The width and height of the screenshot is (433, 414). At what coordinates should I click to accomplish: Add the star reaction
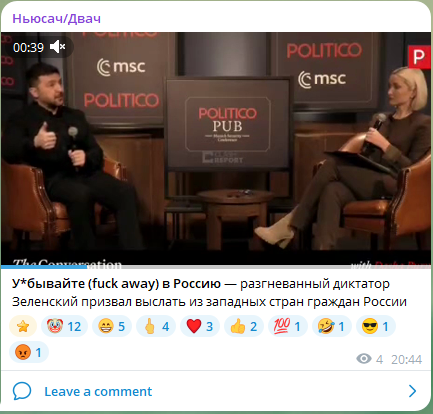tap(23, 326)
